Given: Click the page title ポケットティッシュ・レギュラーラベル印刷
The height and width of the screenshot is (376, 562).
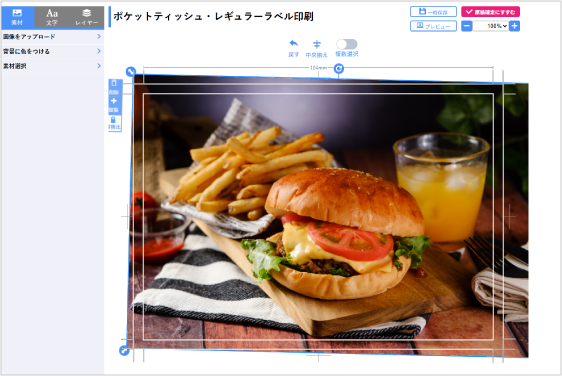Looking at the screenshot, I should [x=214, y=16].
